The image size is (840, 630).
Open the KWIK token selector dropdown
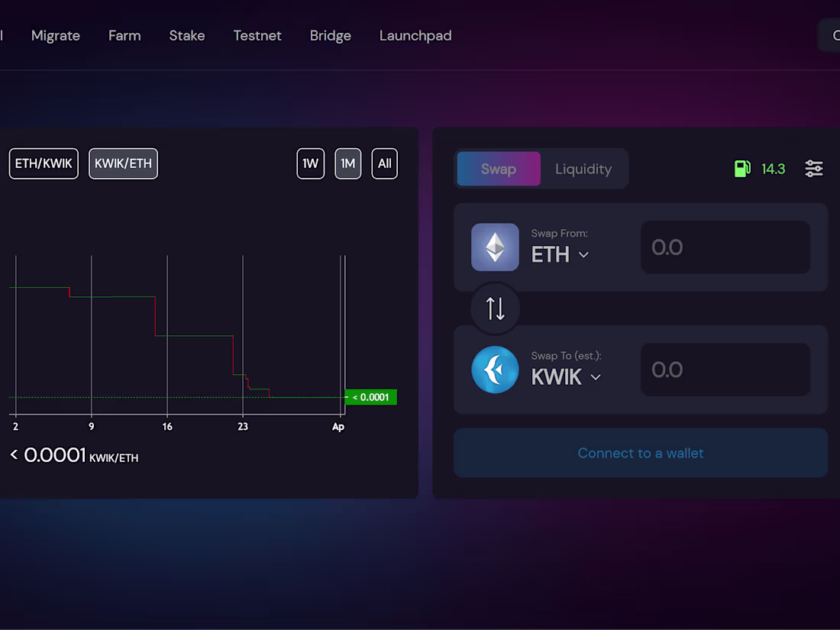coord(566,376)
